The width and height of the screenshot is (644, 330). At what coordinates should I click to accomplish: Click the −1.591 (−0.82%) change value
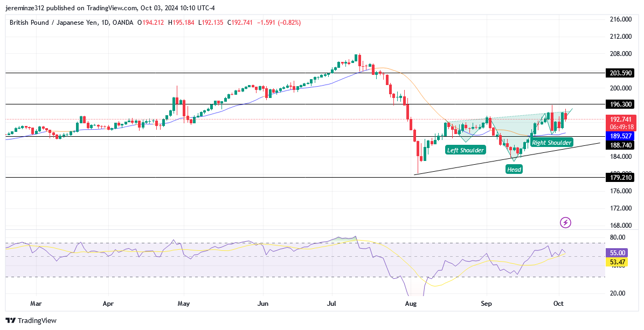coord(279,23)
